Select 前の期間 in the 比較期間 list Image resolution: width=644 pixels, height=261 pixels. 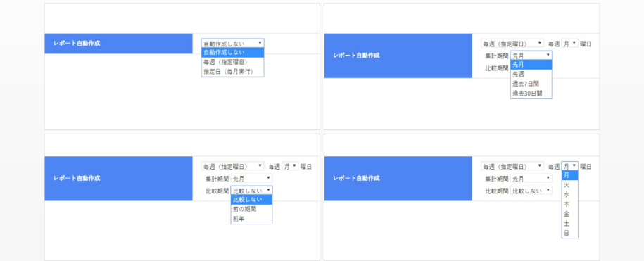point(251,210)
